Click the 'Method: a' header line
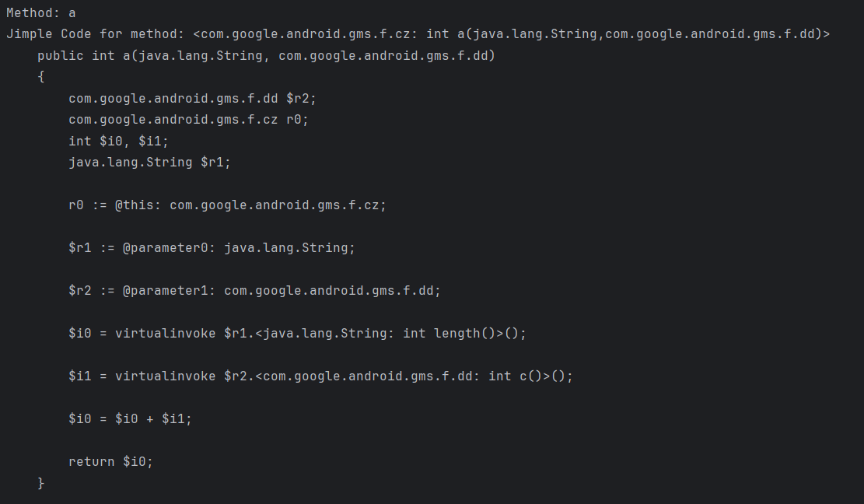The width and height of the screenshot is (864, 504). (x=40, y=13)
